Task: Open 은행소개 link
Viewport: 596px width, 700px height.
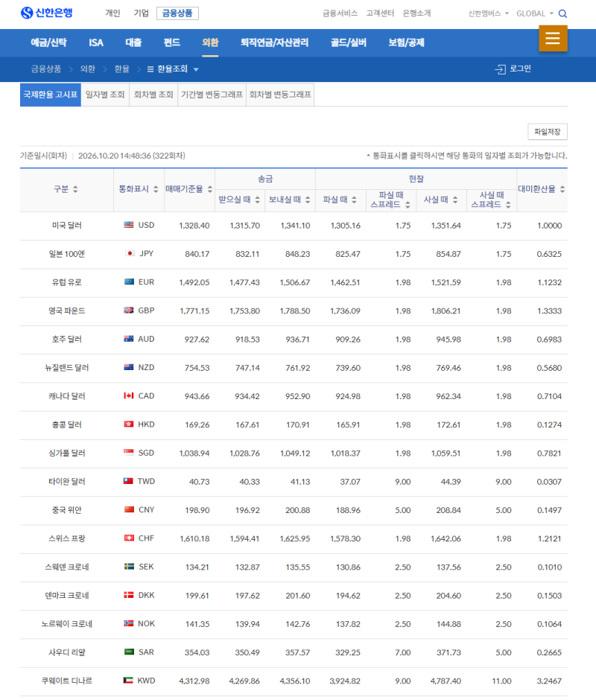Action: [x=417, y=13]
